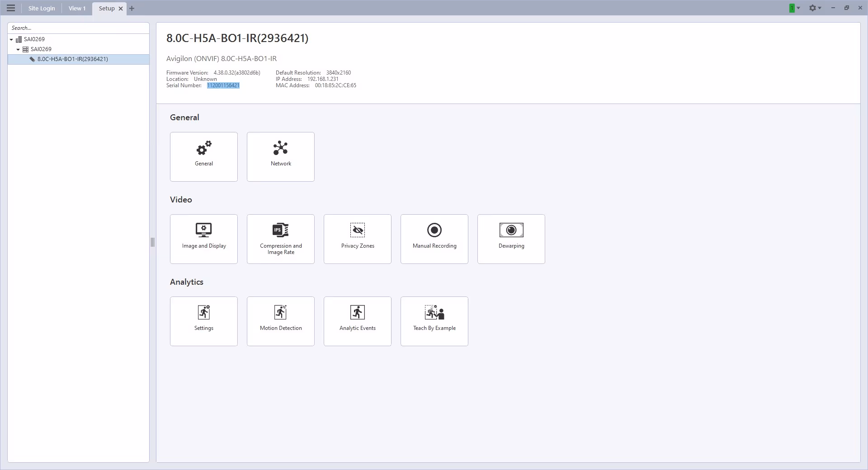Click the default resolution 3840x2160 value

[x=339, y=73]
